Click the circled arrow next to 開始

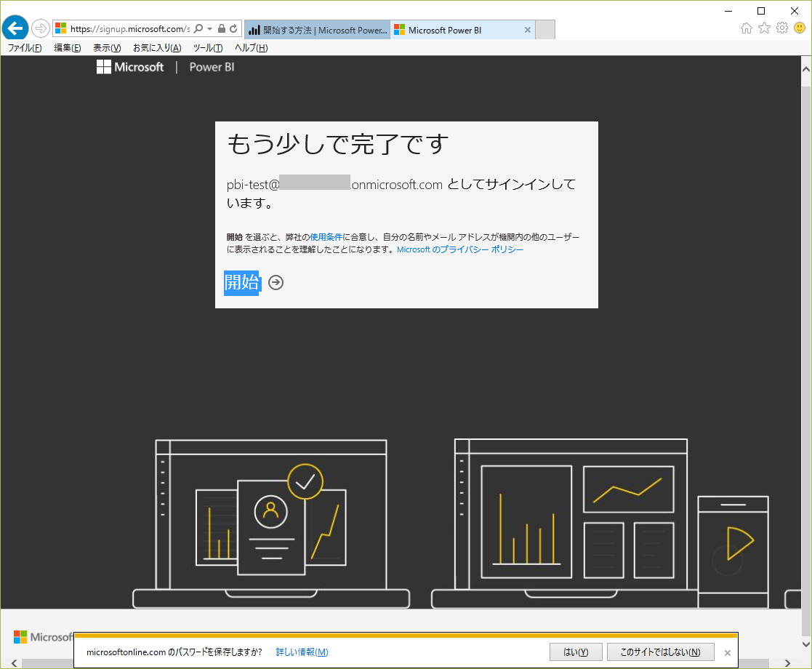[276, 282]
